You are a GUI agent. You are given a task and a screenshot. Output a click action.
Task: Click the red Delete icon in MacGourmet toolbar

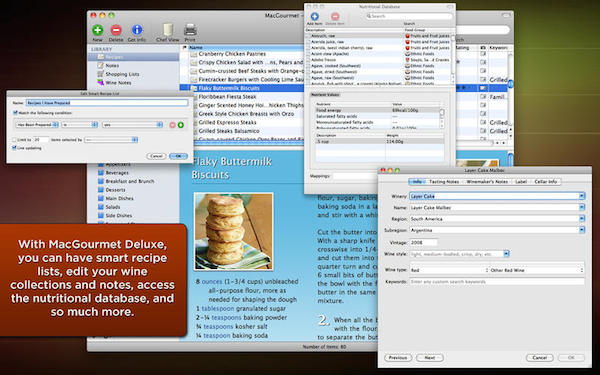click(x=116, y=30)
